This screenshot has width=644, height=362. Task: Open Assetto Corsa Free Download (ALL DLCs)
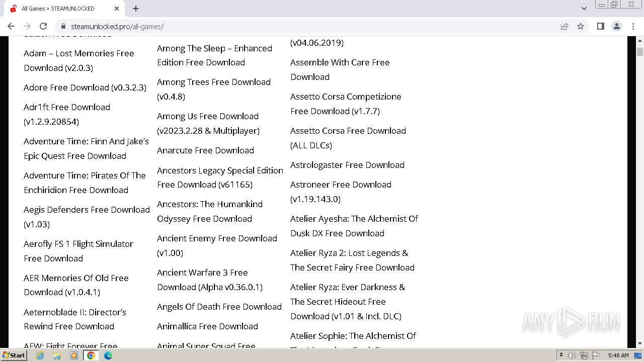[x=348, y=138]
